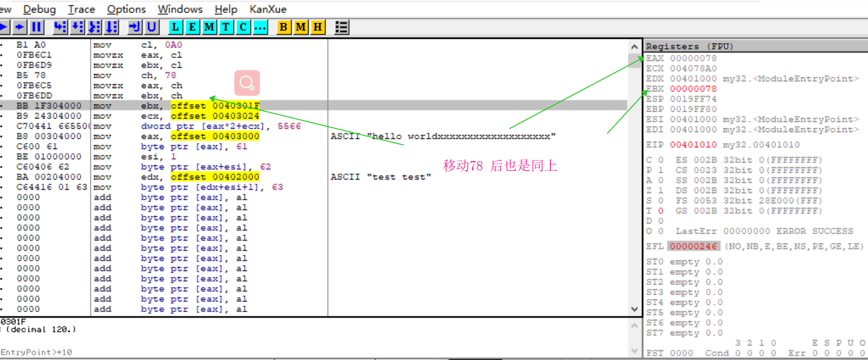
Task: Select the ST0 empty 0.0 register
Action: 684,262
